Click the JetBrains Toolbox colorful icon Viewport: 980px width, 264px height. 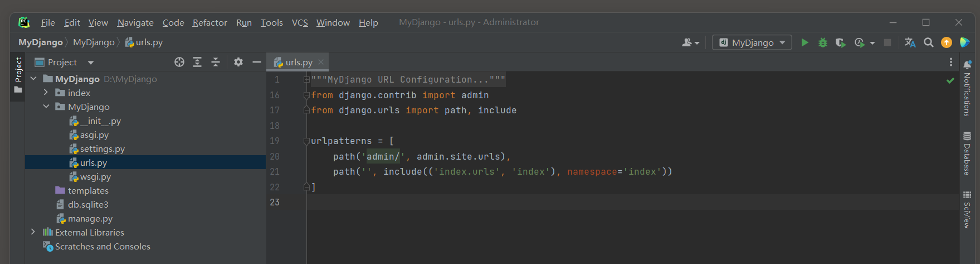(x=965, y=42)
